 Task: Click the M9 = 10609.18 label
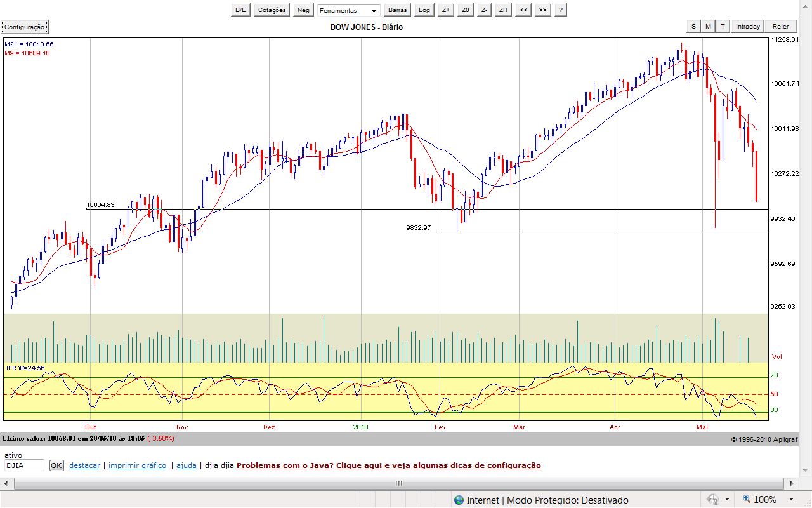click(27, 53)
